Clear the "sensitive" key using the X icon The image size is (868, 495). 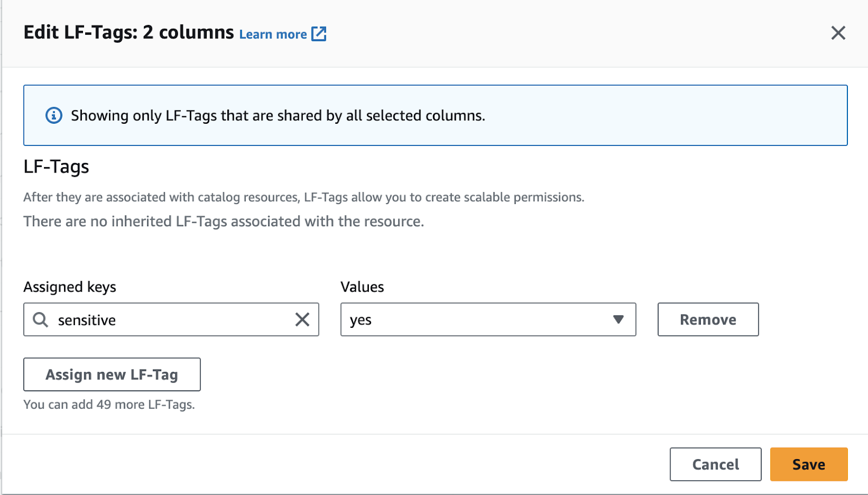[x=302, y=320]
